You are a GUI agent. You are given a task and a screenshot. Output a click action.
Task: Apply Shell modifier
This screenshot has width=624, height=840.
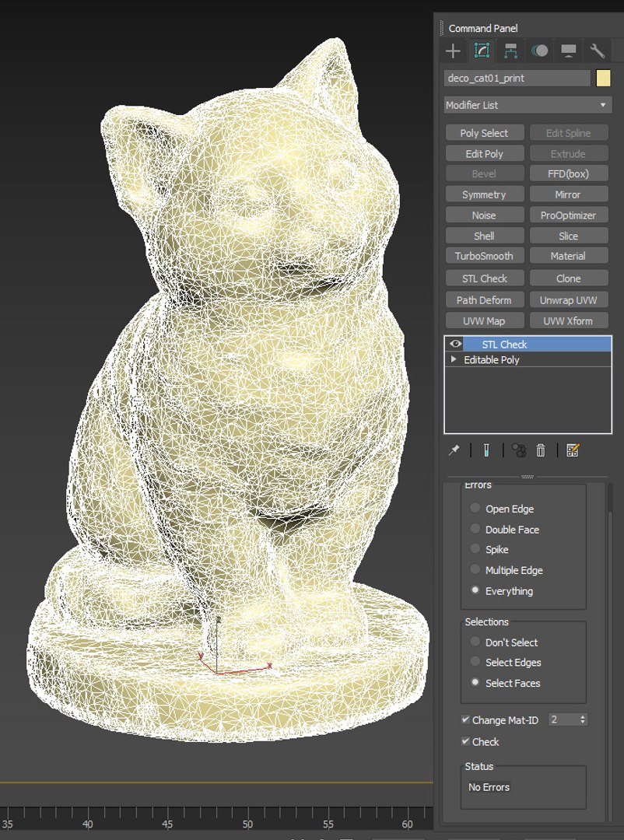[x=484, y=236]
